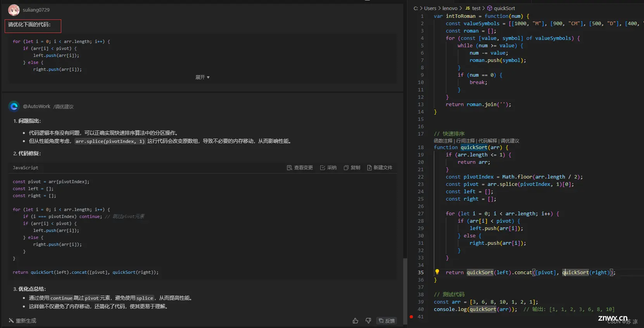Click the prompt text 请优化下面的代码:
This screenshot has width=644, height=328.
coord(29,24)
